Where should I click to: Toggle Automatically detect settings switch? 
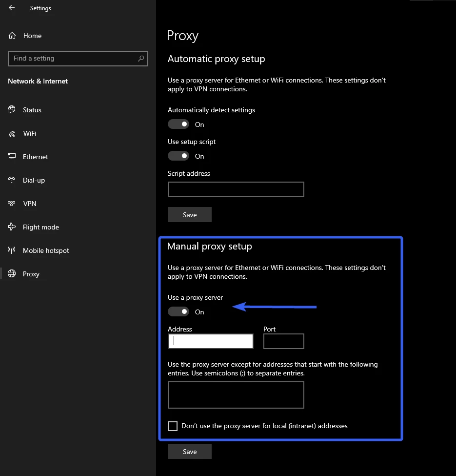[x=178, y=124]
